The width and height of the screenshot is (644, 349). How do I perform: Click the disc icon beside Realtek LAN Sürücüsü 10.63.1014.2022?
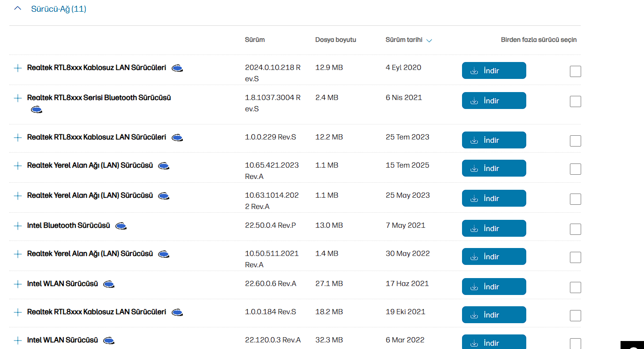tap(164, 196)
